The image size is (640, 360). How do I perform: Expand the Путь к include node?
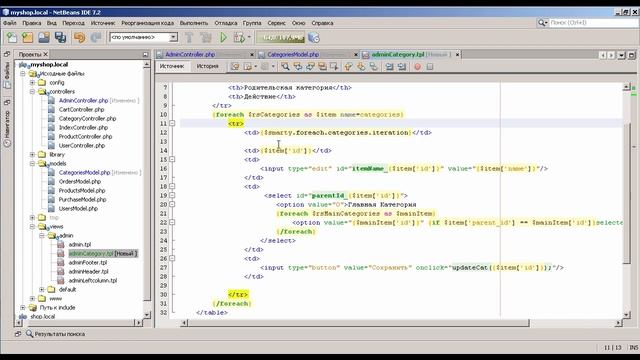tap(23, 307)
